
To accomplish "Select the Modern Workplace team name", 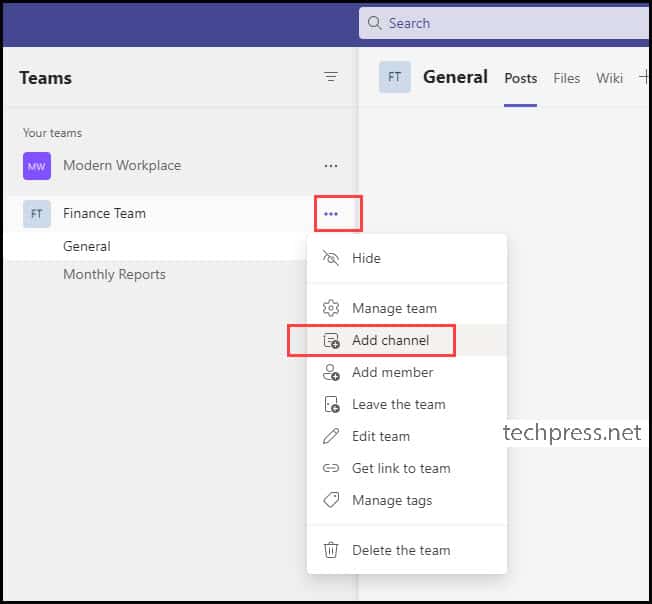I will click(x=122, y=165).
